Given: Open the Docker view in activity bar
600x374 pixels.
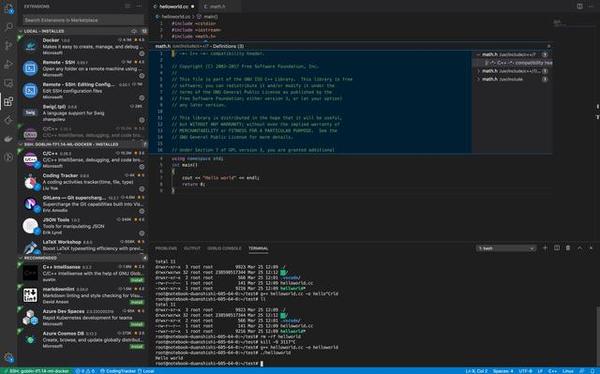Looking at the screenshot, I should click(x=8, y=139).
